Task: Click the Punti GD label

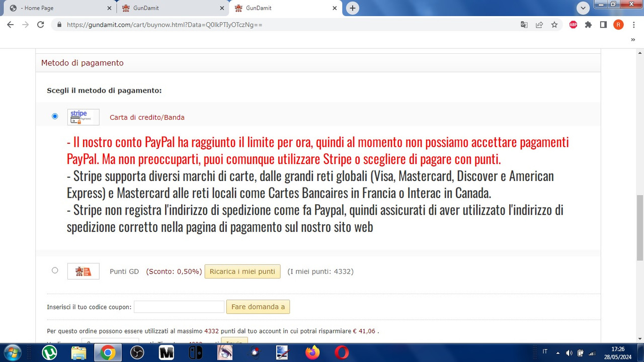Action: tap(124, 271)
